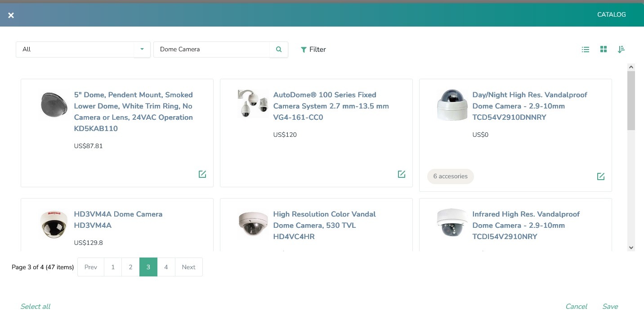Viewport: 644px width, 321px height.
Task: Open the High Resolution Color Vandal Dome title
Action: point(324,226)
